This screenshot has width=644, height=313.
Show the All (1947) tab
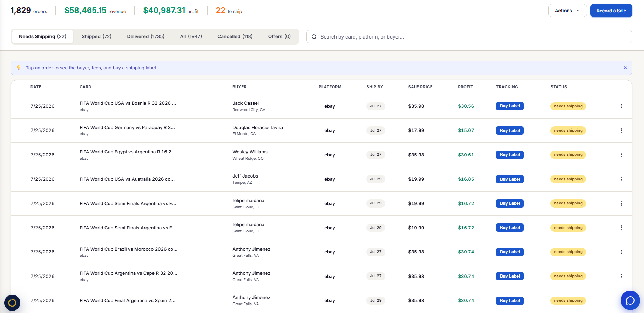191,36
